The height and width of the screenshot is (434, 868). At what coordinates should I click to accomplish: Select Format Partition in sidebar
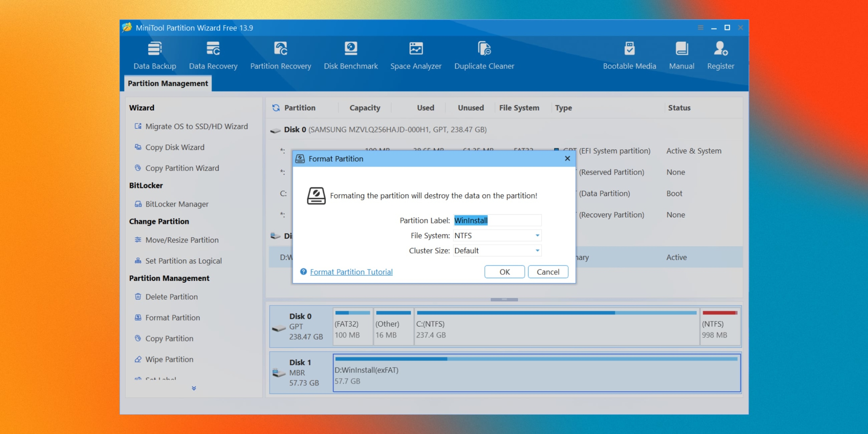[167, 318]
